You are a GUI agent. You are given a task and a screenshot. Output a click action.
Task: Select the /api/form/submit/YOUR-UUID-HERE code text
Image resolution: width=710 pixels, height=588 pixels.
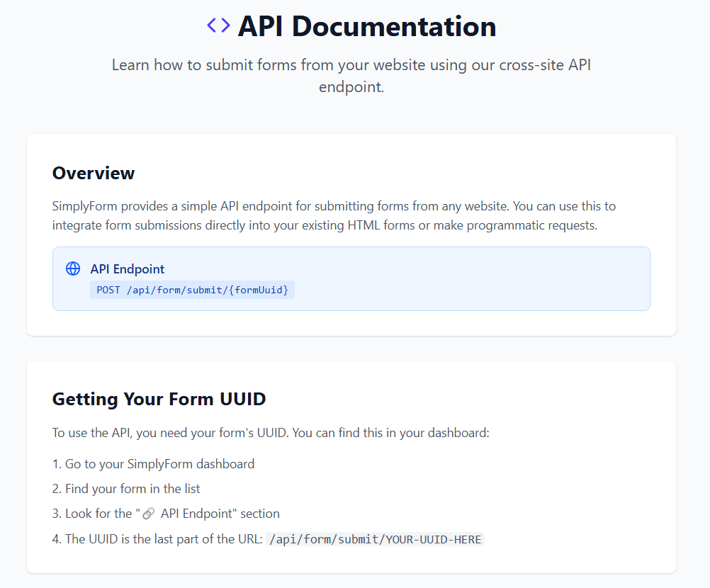(x=376, y=539)
